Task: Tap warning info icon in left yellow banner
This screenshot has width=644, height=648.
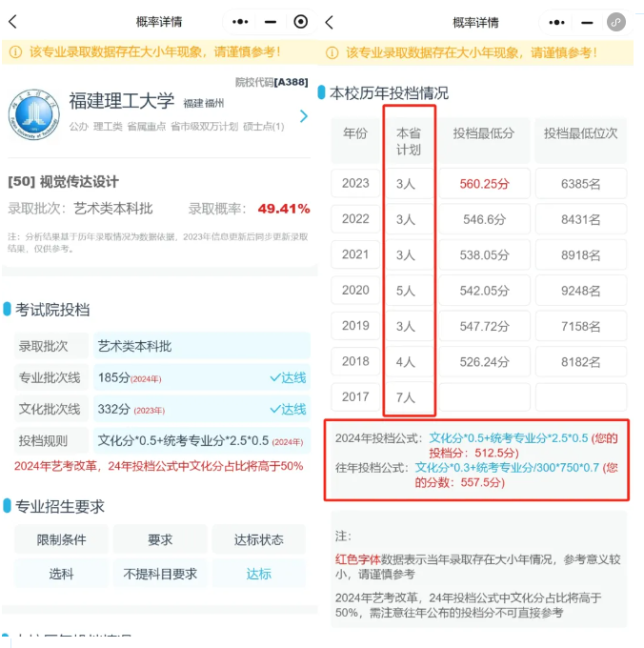Action: point(15,52)
